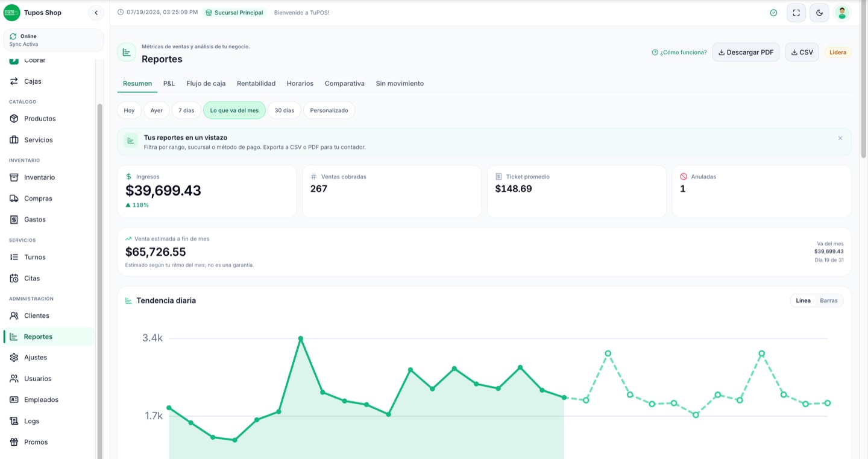Viewport: 868px width, 459px height.
Task: Switch to dark mode moon icon
Action: tap(819, 13)
